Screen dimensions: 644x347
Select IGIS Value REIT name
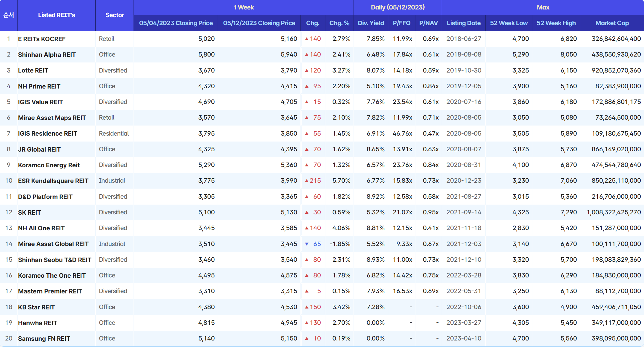coord(40,102)
